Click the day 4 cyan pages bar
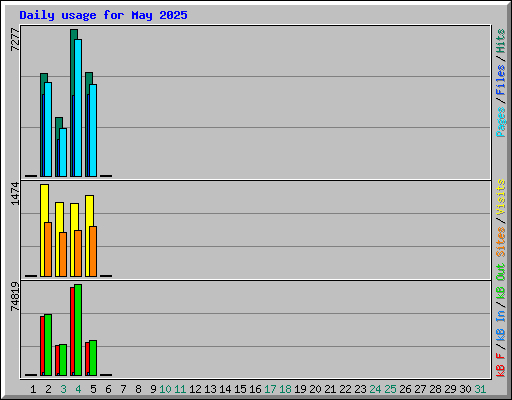This screenshot has width=512, height=400. 78,108
